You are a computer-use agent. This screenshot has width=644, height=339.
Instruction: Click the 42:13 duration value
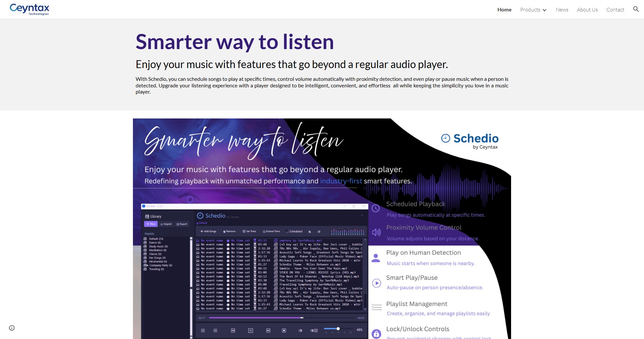pos(262,277)
